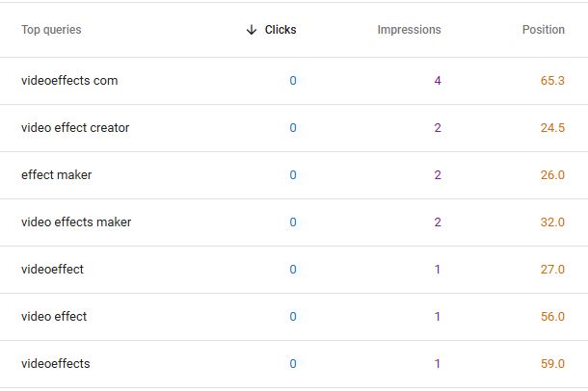Click the impressions value 4 for videoeffects com

click(438, 81)
